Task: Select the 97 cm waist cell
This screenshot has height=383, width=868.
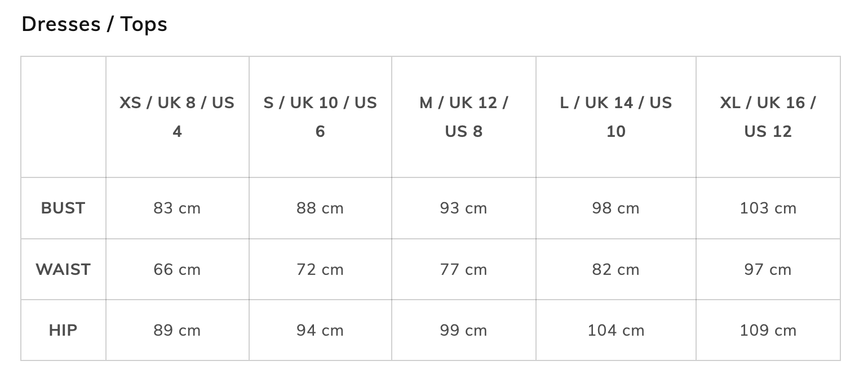Action: click(x=768, y=269)
